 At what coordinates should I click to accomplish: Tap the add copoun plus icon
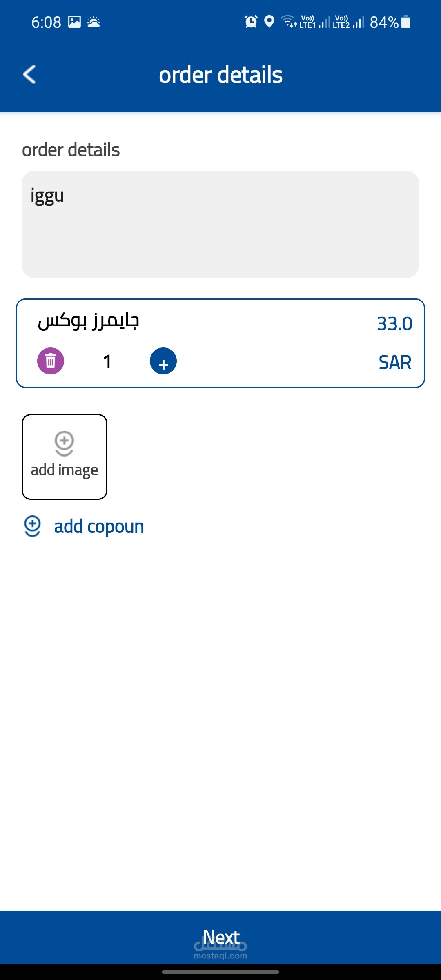[x=32, y=526]
